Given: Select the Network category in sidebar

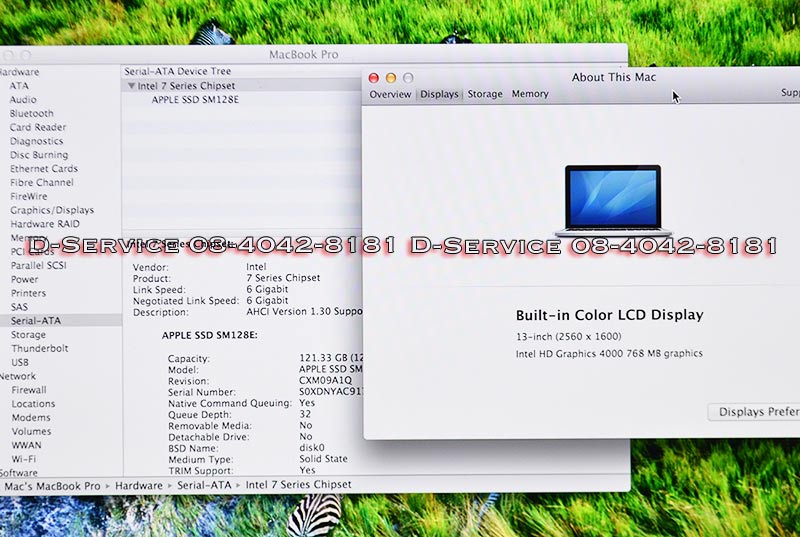Looking at the screenshot, I should 18,376.
